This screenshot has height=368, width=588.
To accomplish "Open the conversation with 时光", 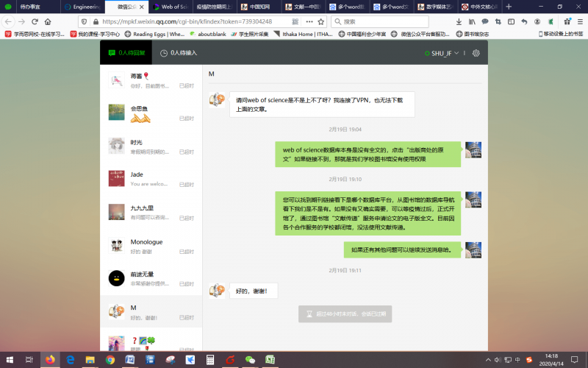I will pos(151,146).
